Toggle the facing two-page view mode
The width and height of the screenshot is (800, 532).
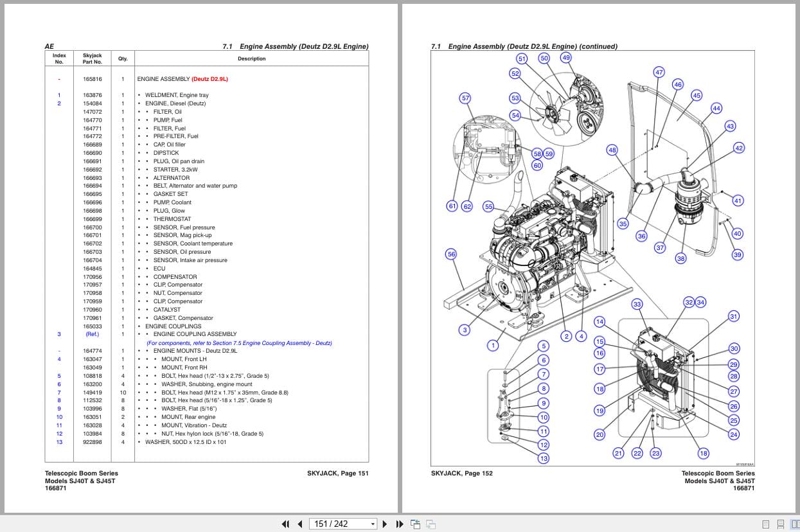(794, 524)
